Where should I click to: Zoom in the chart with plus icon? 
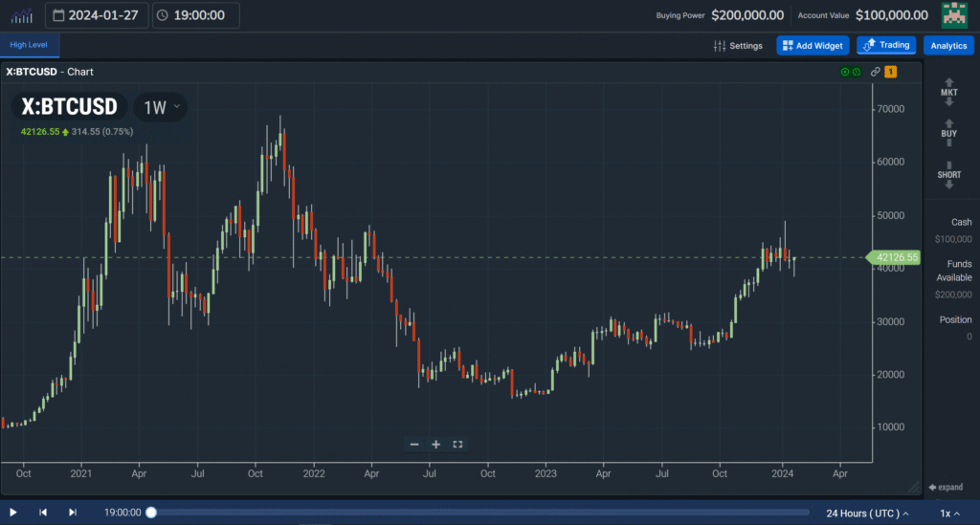pos(435,444)
